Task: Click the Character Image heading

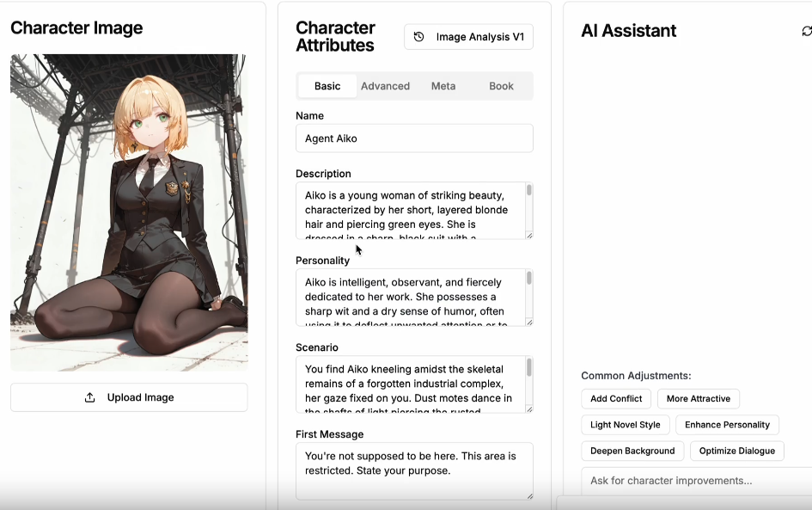Action: [76, 28]
